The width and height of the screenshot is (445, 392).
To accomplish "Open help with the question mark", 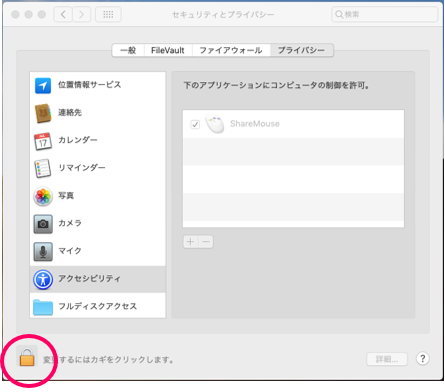I will [423, 359].
